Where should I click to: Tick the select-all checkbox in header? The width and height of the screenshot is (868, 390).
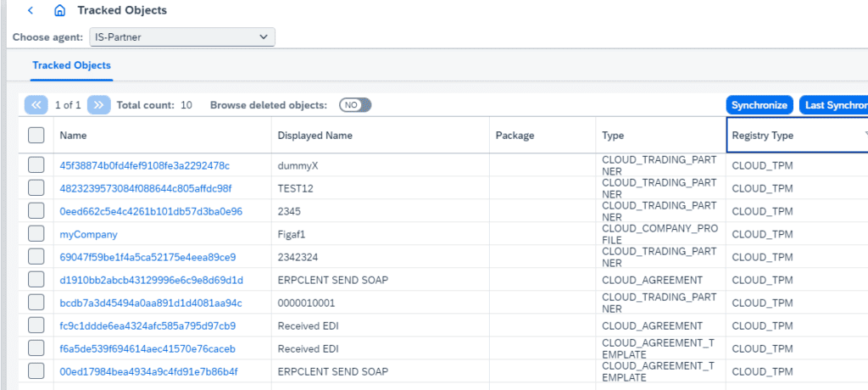pyautogui.click(x=36, y=135)
